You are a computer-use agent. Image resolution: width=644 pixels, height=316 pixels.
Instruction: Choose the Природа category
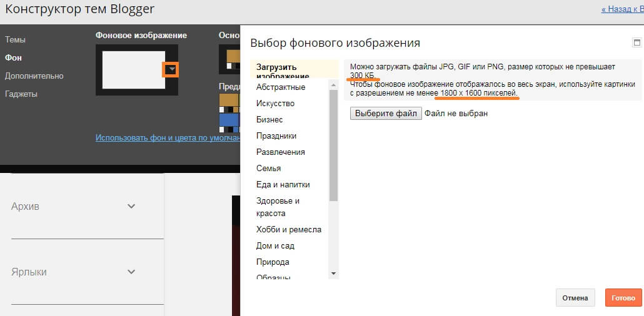[273, 262]
